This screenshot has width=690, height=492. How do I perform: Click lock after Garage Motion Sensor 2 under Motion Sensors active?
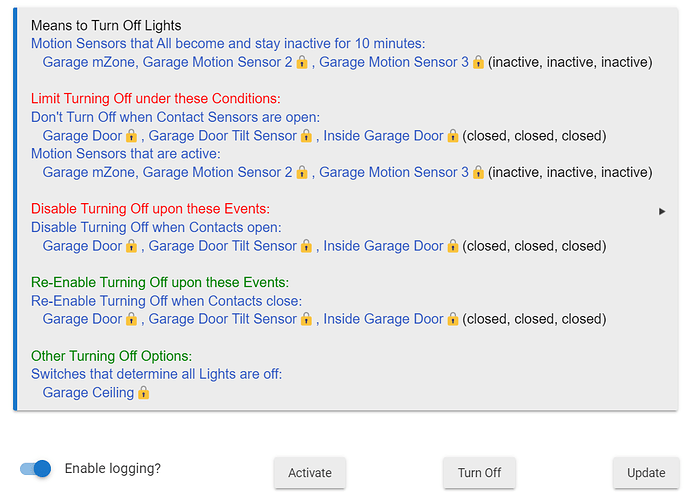click(302, 172)
